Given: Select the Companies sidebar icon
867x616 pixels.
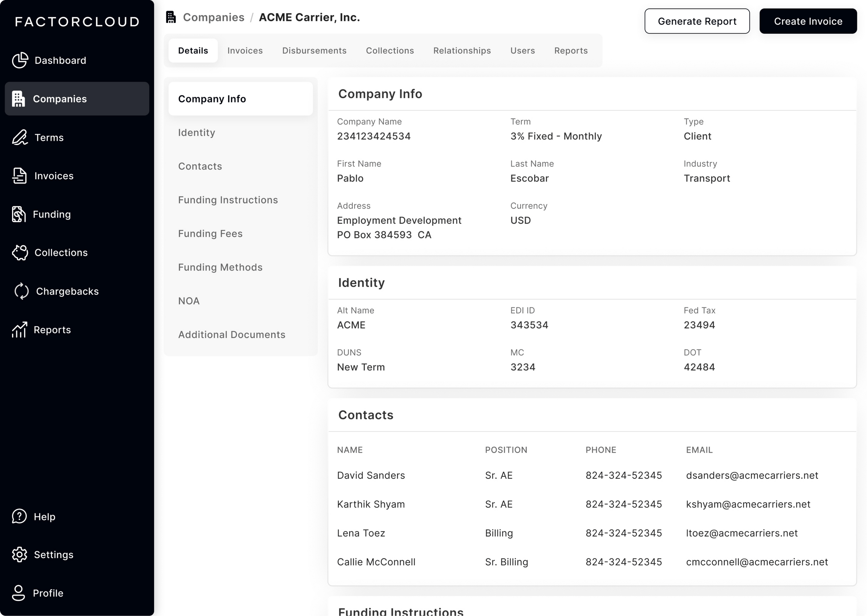Looking at the screenshot, I should point(19,99).
